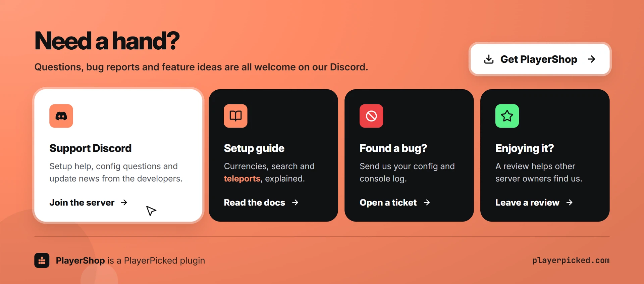The width and height of the screenshot is (644, 284).
Task: Click the Setup guide card heading
Action: pos(254,148)
